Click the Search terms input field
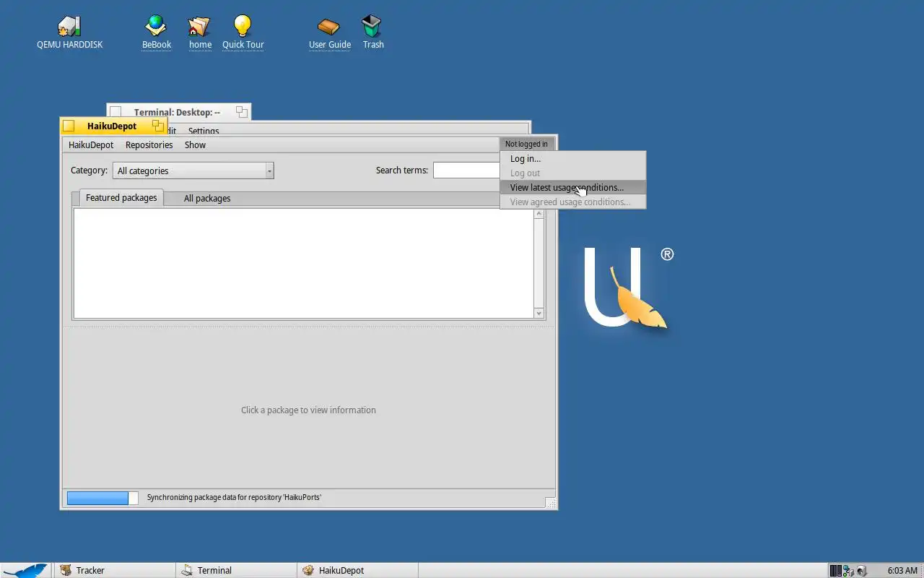This screenshot has width=924, height=578. coord(466,171)
